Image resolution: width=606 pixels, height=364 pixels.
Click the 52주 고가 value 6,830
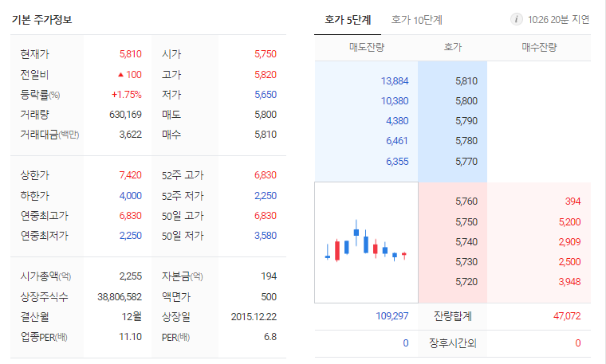click(x=266, y=175)
